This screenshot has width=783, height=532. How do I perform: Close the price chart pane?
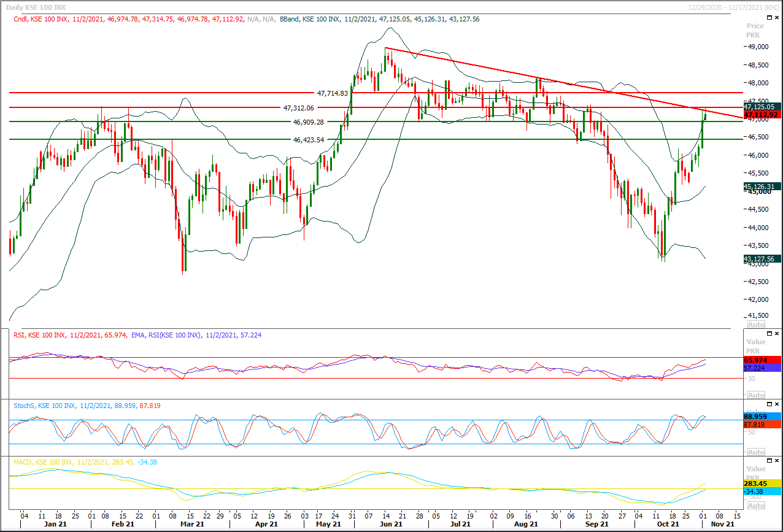[777, 19]
